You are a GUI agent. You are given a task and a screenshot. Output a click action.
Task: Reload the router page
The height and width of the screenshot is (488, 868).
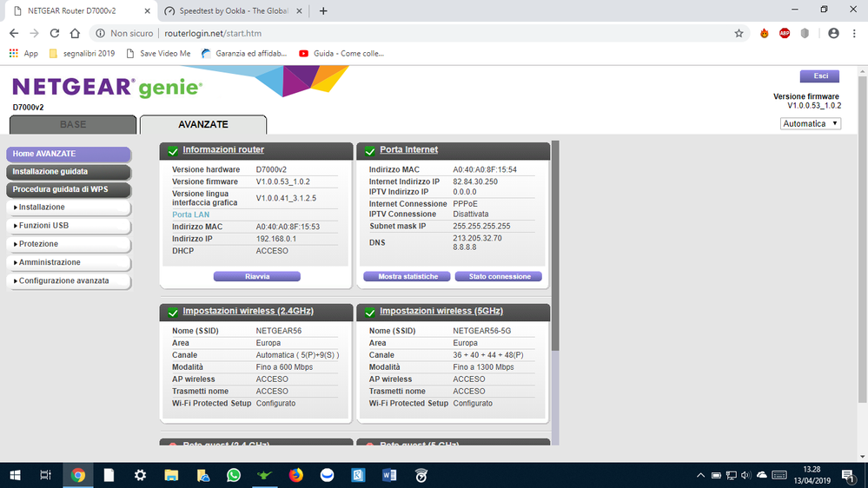(54, 33)
